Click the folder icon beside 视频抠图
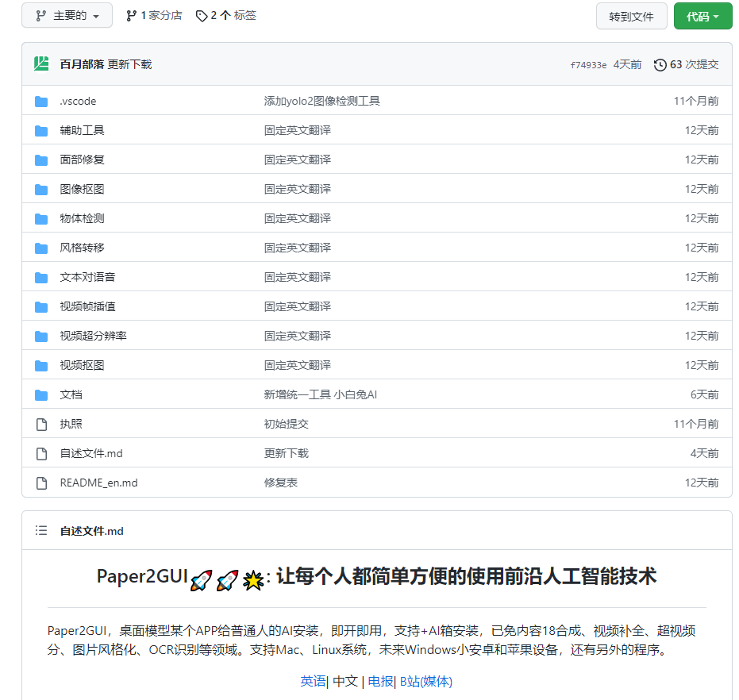The image size is (739, 700). pos(40,365)
